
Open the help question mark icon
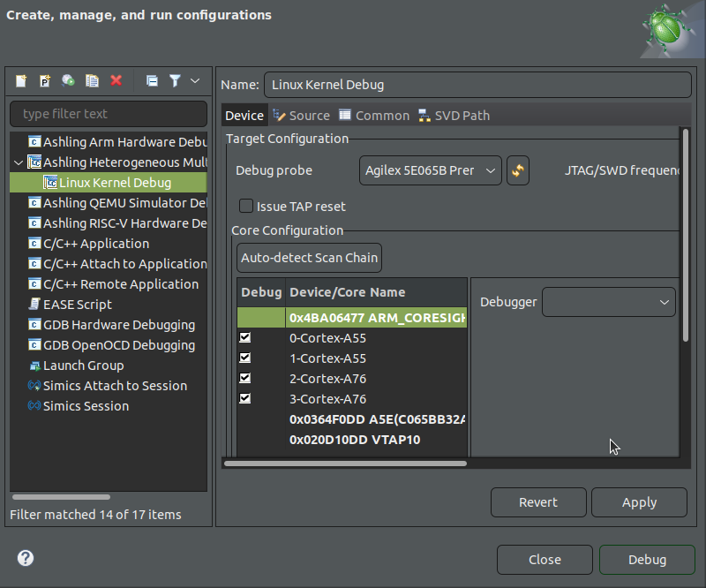(26, 558)
